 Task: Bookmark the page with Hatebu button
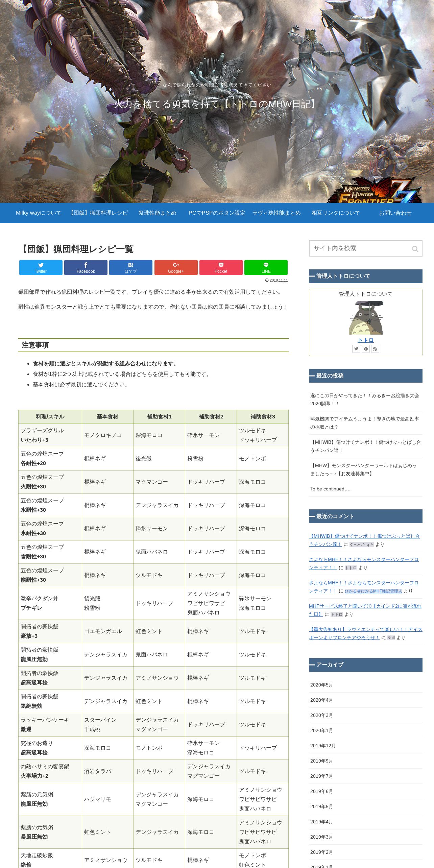coord(131,267)
